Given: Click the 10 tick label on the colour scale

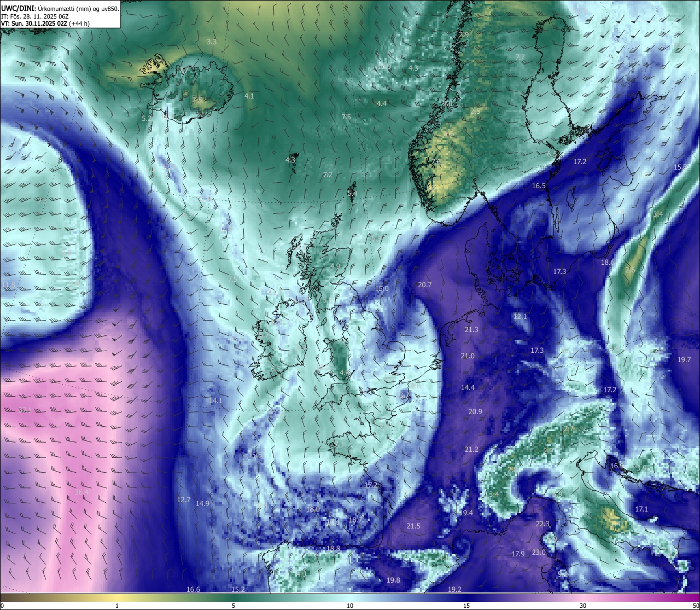Looking at the screenshot, I should pyautogui.click(x=350, y=606).
